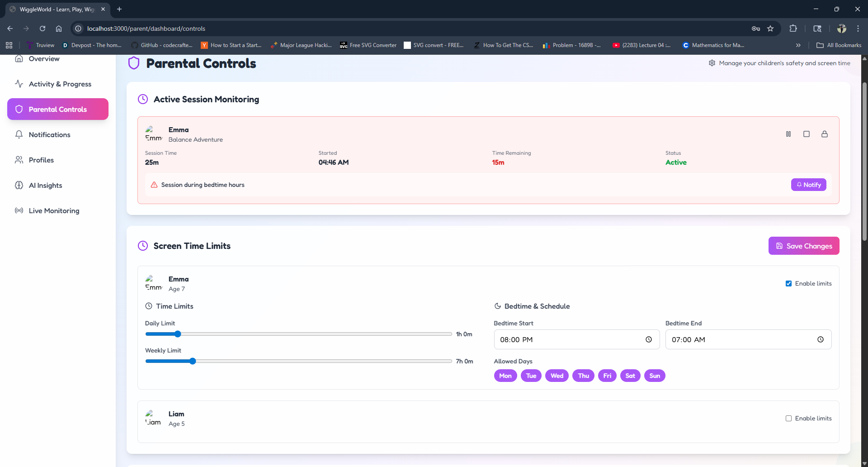Bookmark this page with the star icon

click(x=770, y=29)
